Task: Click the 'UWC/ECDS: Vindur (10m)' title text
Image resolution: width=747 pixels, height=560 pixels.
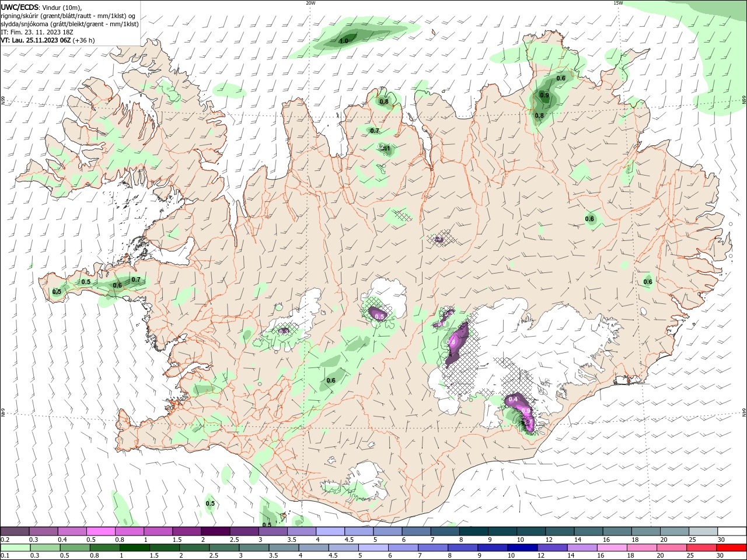Action: tap(41, 7)
